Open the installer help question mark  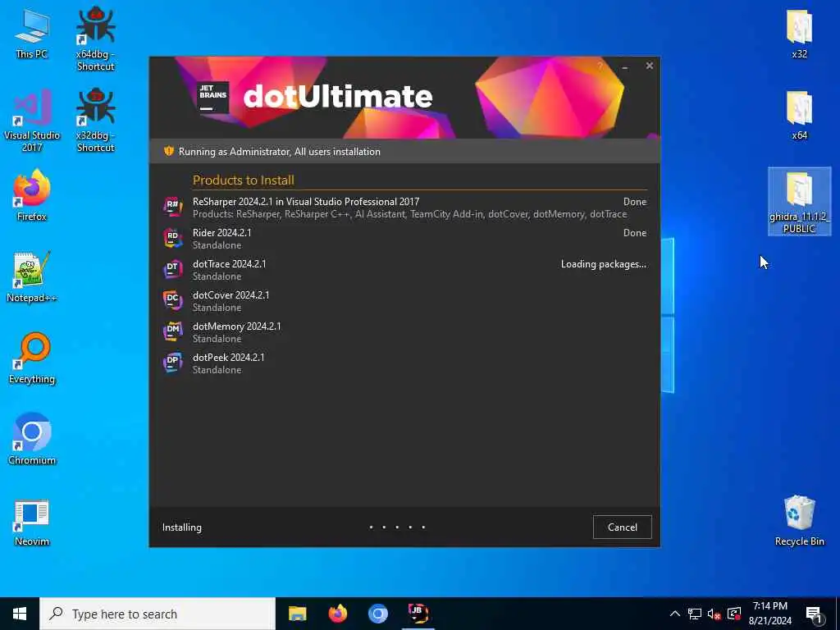(600, 66)
